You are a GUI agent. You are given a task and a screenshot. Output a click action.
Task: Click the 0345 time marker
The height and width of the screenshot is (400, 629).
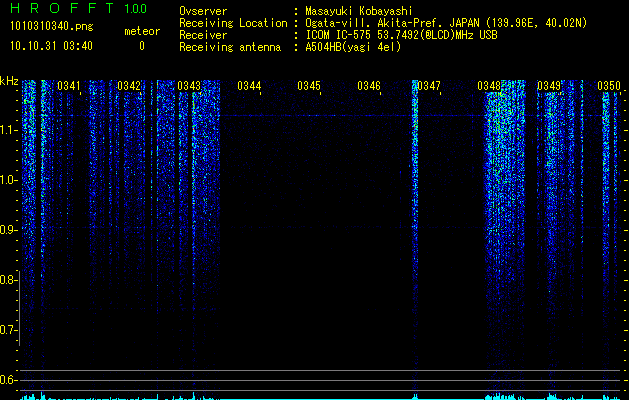pyautogui.click(x=309, y=86)
